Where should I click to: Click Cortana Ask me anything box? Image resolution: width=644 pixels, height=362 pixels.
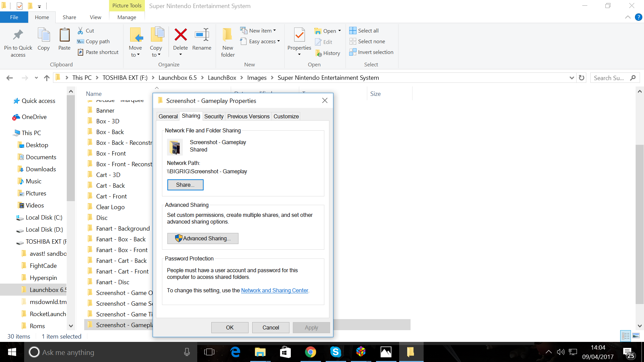pyautogui.click(x=111, y=352)
